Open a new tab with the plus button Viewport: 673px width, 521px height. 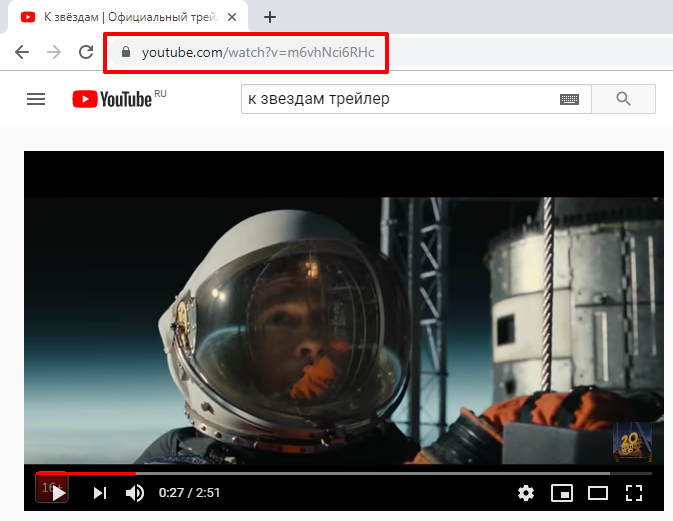[x=270, y=17]
